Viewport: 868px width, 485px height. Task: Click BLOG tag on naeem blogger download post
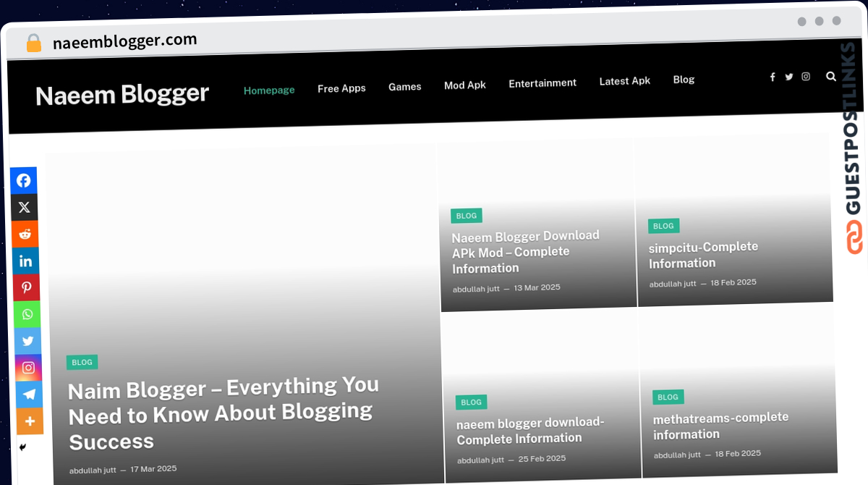click(471, 402)
